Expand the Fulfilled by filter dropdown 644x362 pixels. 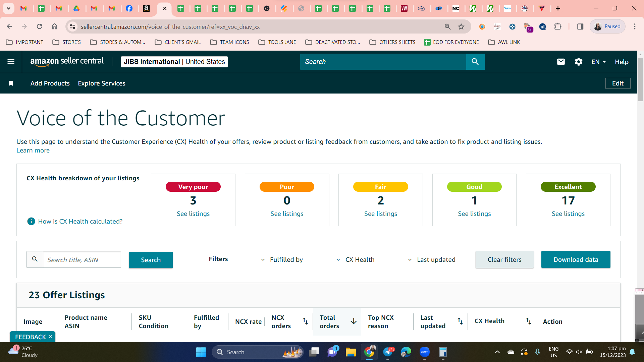pyautogui.click(x=282, y=260)
